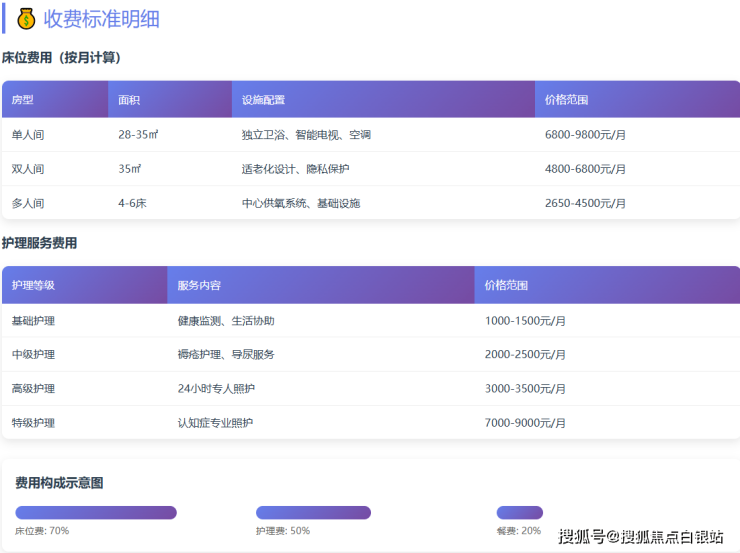740x553 pixels.
Task: Click the 7000-9000元/月 price cell
Action: coord(525,423)
